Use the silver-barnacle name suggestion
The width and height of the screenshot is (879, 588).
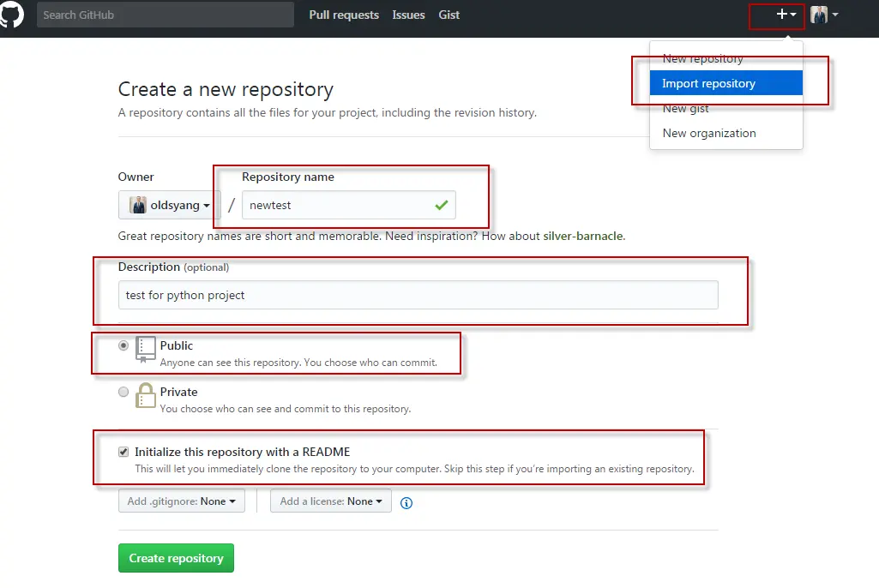click(583, 236)
